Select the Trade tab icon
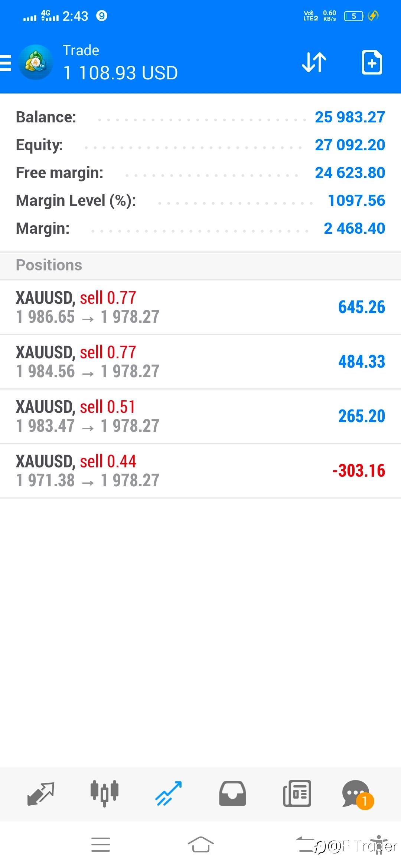 click(x=169, y=793)
